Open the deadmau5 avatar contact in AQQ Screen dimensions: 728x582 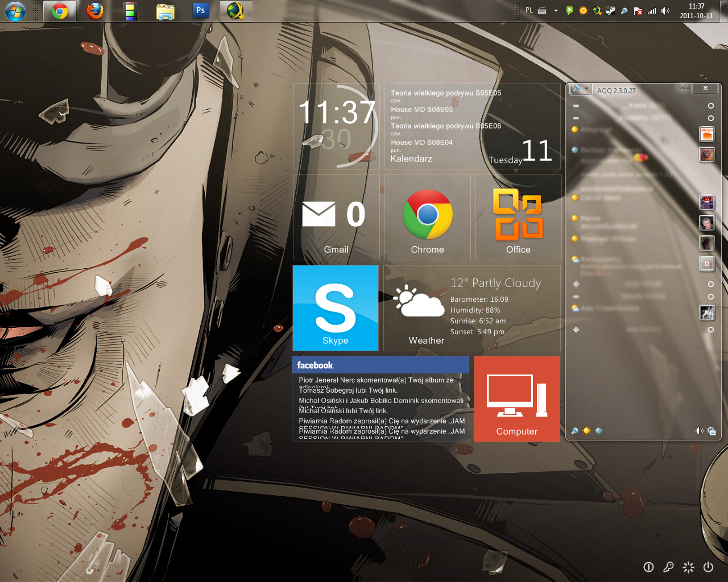(707, 202)
